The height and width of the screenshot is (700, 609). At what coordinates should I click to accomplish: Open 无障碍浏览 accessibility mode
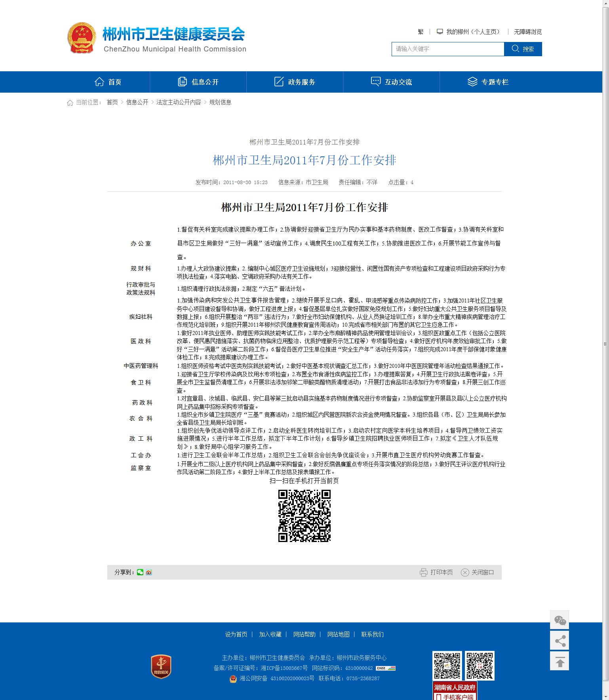(528, 32)
